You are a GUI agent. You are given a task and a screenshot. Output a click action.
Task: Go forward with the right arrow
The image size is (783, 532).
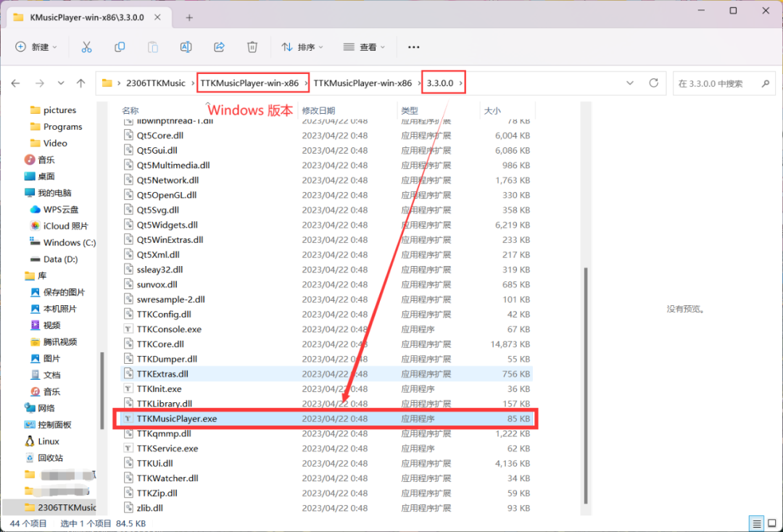[x=39, y=83]
